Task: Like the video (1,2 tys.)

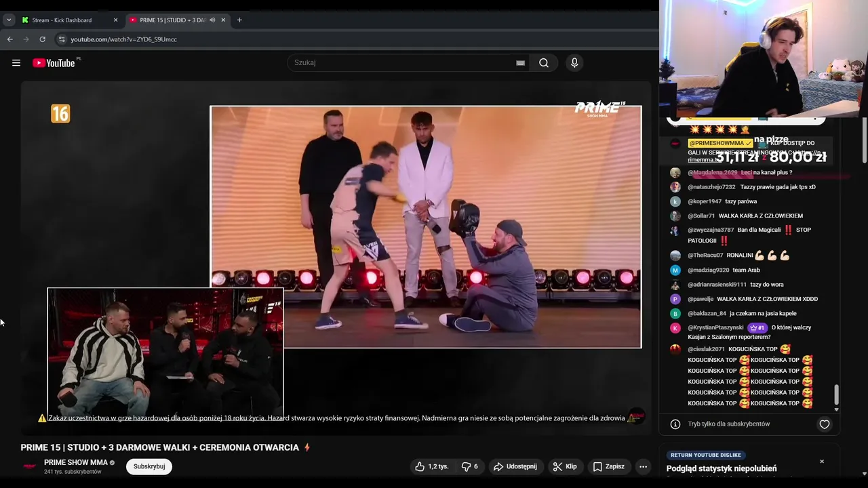Action: [432, 466]
